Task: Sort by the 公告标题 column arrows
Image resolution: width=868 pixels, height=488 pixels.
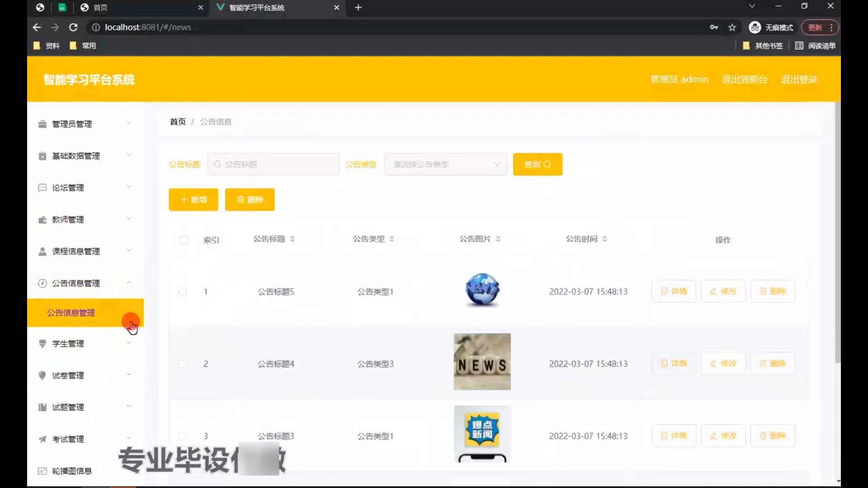Action: pyautogui.click(x=292, y=239)
